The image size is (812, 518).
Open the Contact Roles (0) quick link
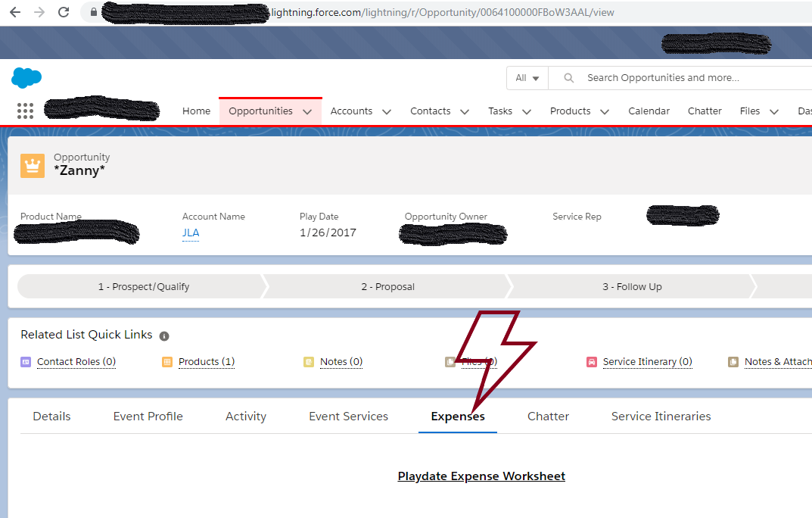click(76, 361)
